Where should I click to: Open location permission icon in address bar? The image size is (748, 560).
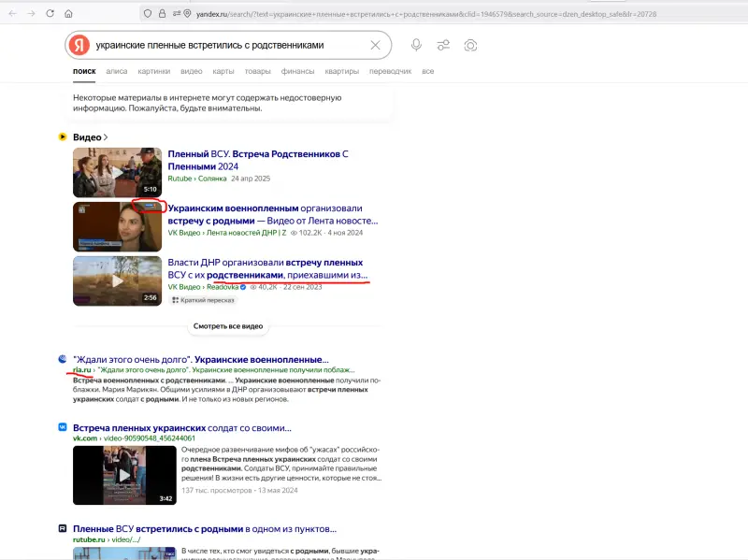click(188, 14)
